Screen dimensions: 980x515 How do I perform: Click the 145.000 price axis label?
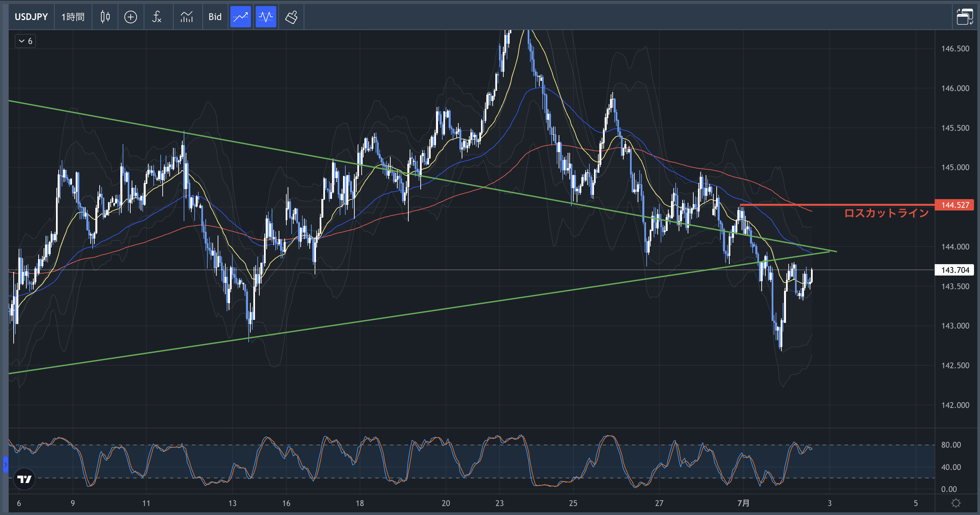[x=955, y=167]
